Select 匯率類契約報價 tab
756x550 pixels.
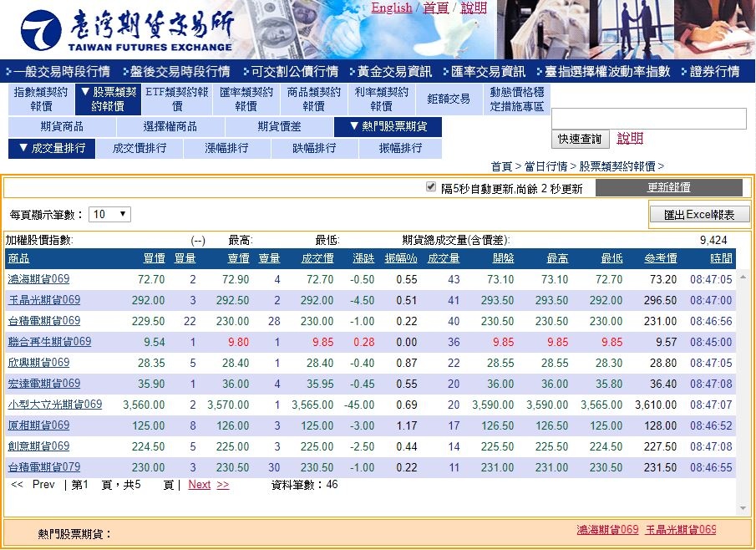246,99
